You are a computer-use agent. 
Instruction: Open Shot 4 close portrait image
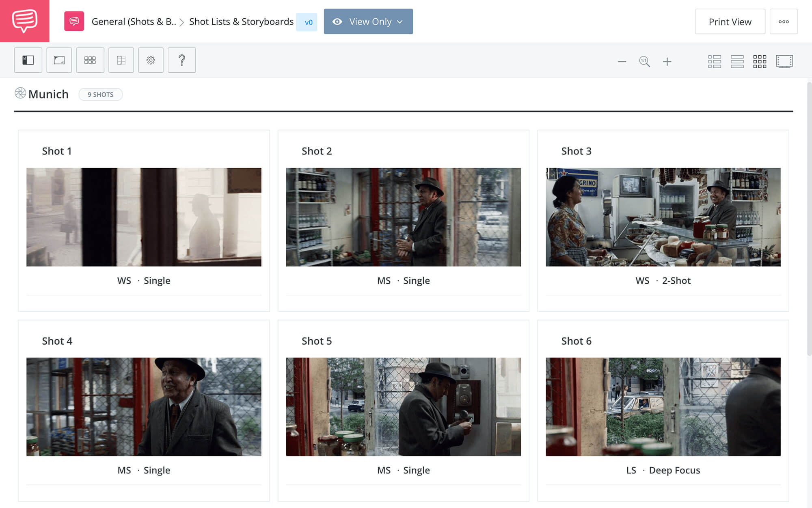click(x=144, y=407)
